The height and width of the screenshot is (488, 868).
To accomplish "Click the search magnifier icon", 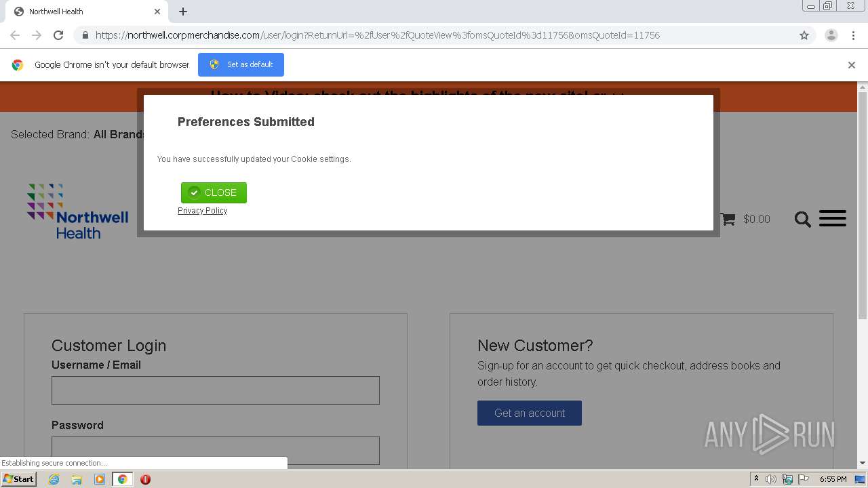I will (x=803, y=219).
